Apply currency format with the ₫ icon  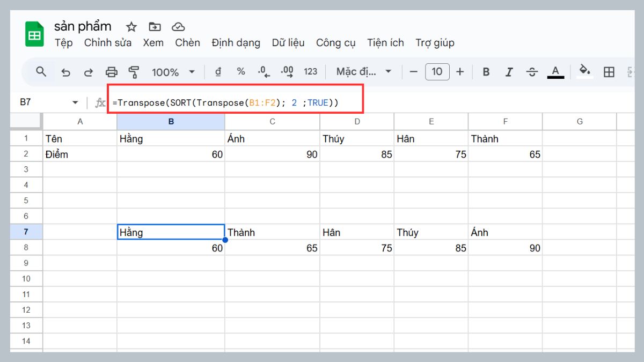[x=218, y=71]
